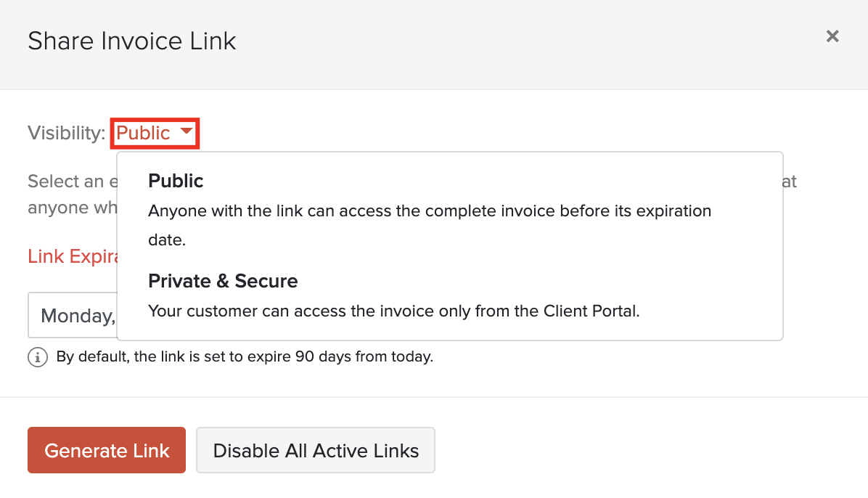This screenshot has height=498, width=868.
Task: Click the red Link Expiration label
Action: [72, 256]
